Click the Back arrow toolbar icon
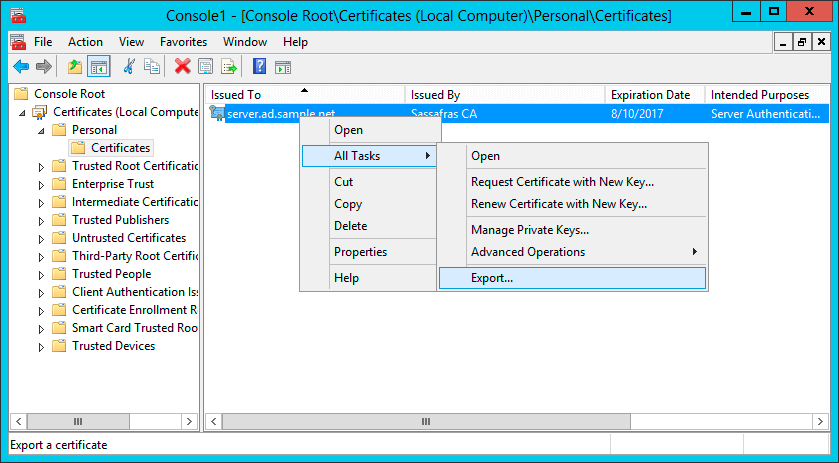Image resolution: width=839 pixels, height=463 pixels. (x=20, y=67)
